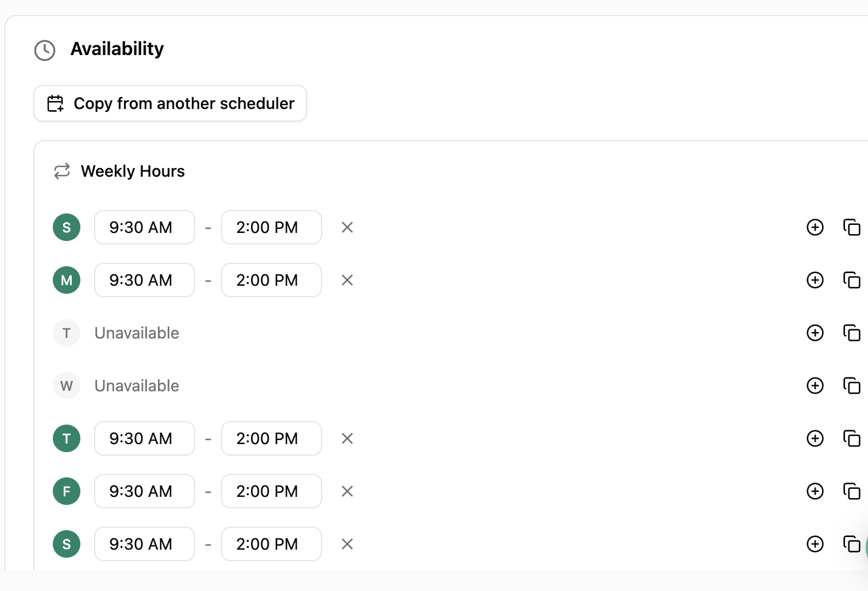Image resolution: width=868 pixels, height=591 pixels.
Task: Copy Saturday's hours to other days
Action: (852, 544)
